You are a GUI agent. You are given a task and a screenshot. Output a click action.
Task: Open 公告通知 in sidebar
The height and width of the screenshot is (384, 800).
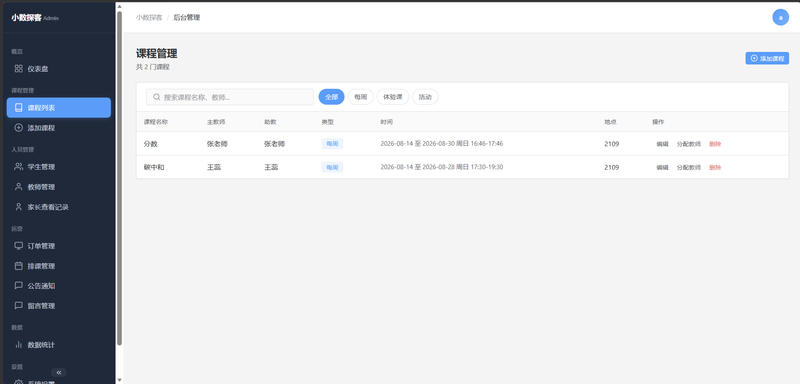pos(59,286)
